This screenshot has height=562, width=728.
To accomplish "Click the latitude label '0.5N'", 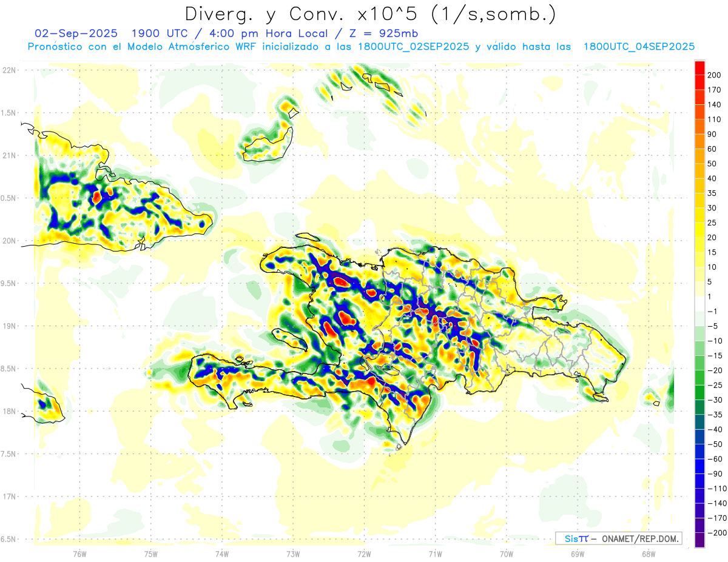I will pos(8,198).
